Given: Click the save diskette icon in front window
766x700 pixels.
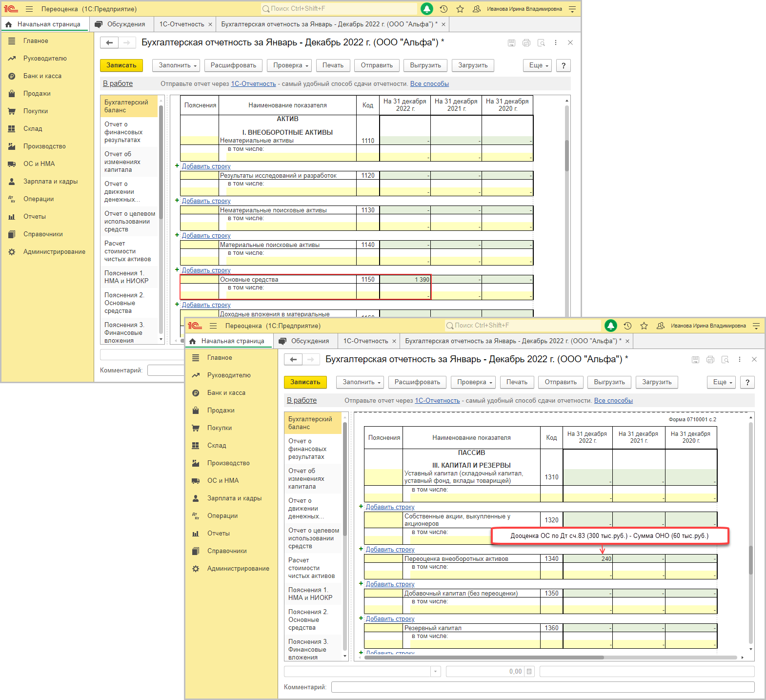Looking at the screenshot, I should point(695,360).
